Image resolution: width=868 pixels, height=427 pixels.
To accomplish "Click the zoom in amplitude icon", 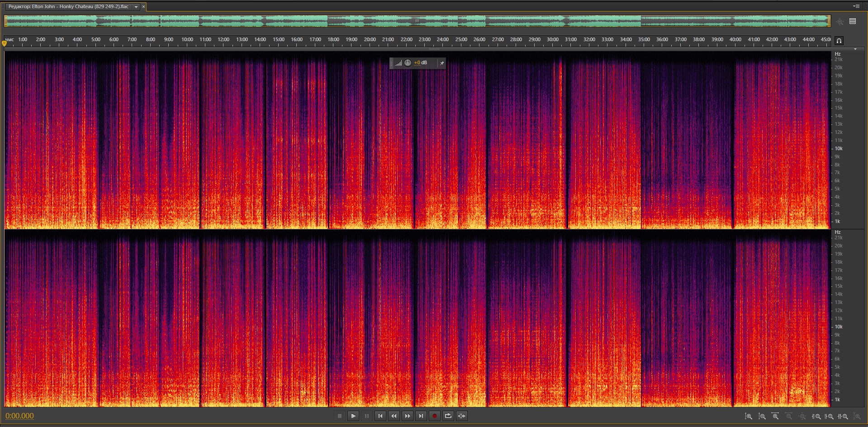I will [749, 416].
